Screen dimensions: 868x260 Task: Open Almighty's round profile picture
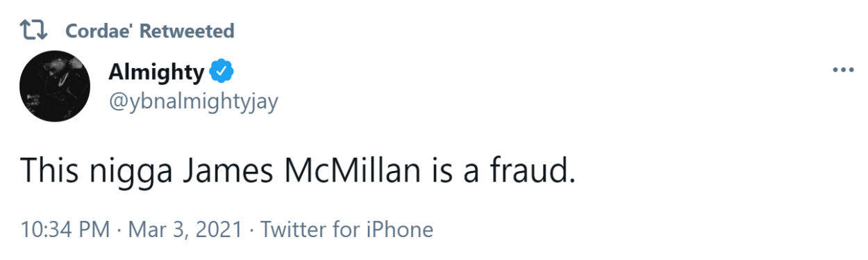[54, 87]
